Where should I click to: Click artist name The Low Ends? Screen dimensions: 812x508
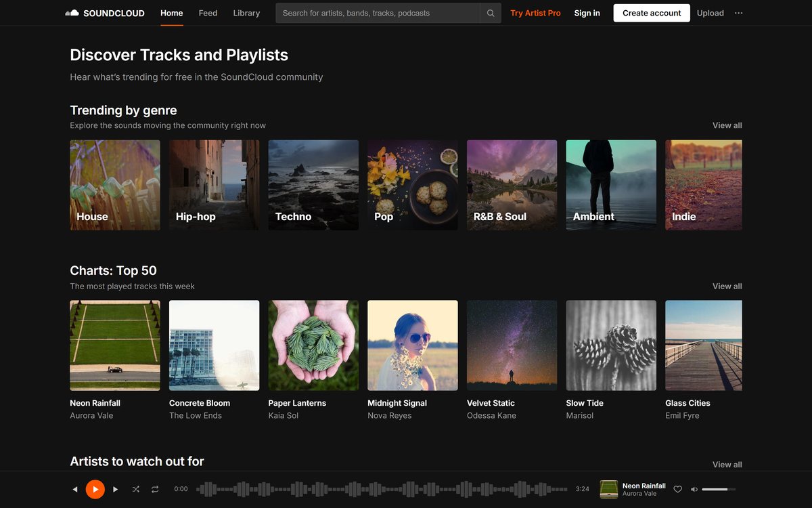(x=196, y=416)
